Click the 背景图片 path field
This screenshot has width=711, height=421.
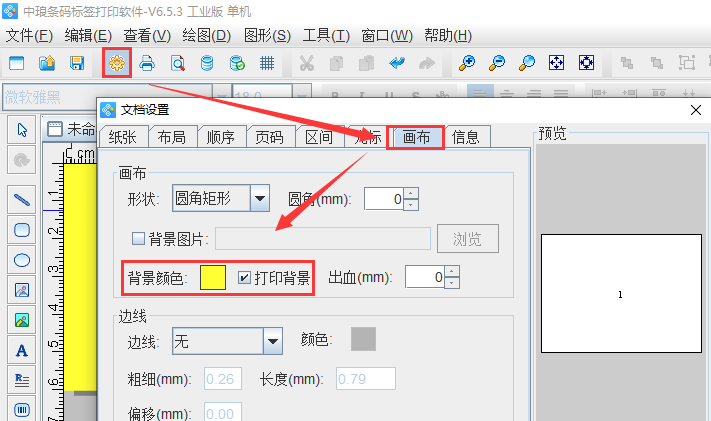click(x=323, y=238)
